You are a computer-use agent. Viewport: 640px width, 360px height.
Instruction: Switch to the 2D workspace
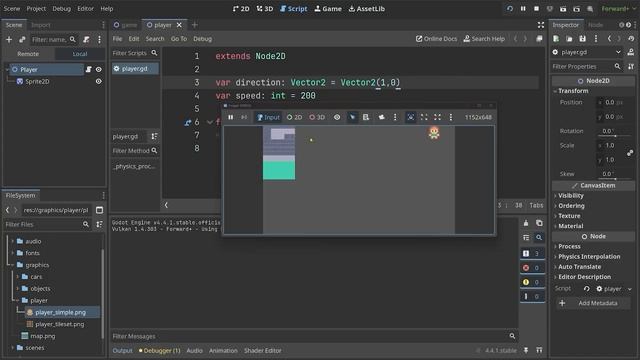tap(241, 9)
